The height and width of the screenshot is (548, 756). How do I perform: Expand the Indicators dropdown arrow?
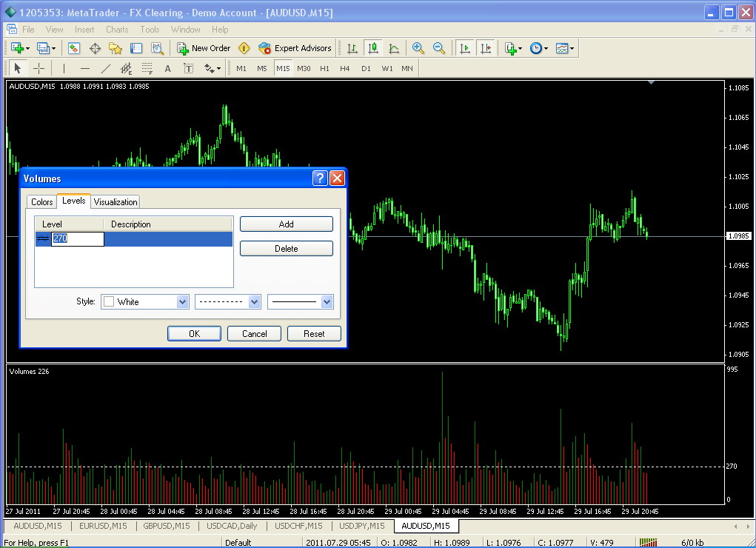520,49
